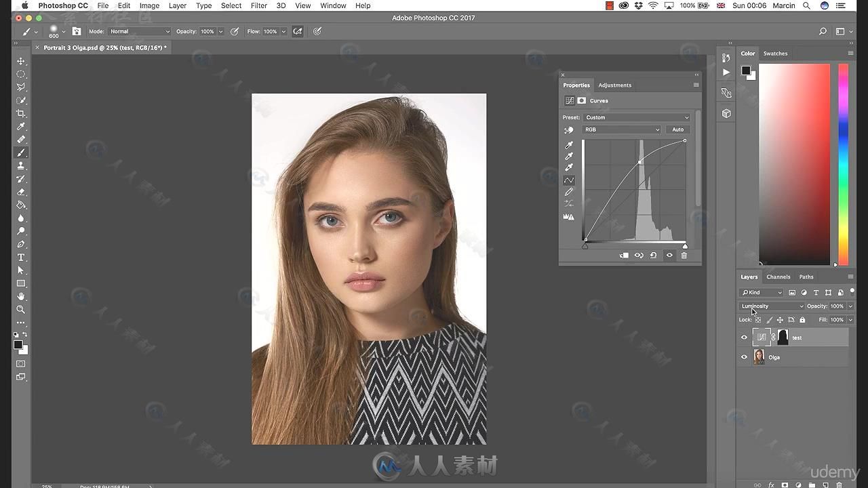Open the Image menu

coord(149,5)
